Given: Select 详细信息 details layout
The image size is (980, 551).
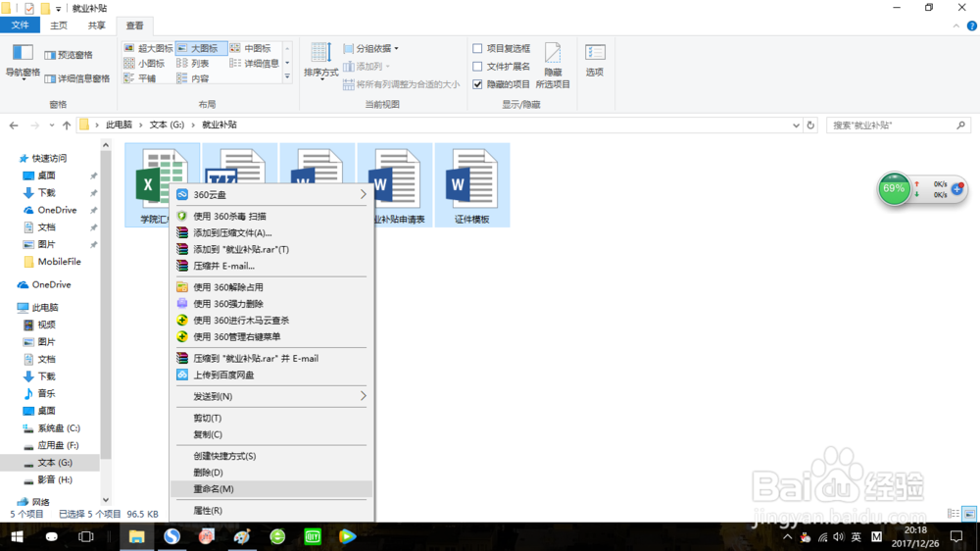Looking at the screenshot, I should pyautogui.click(x=255, y=63).
